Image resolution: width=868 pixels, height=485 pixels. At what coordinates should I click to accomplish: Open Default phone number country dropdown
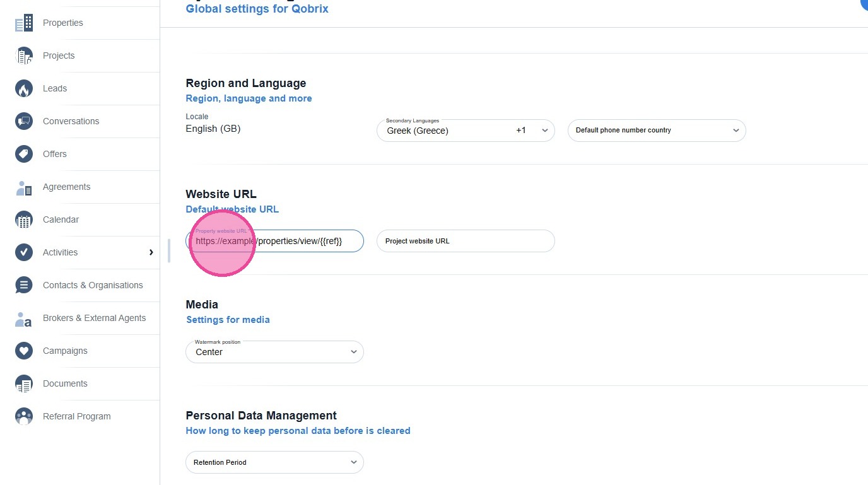[x=657, y=131]
